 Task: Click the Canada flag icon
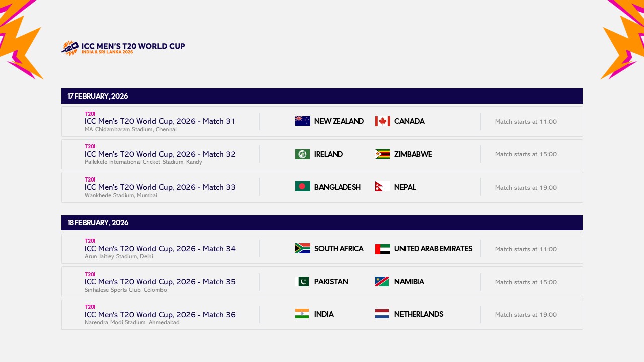point(382,121)
